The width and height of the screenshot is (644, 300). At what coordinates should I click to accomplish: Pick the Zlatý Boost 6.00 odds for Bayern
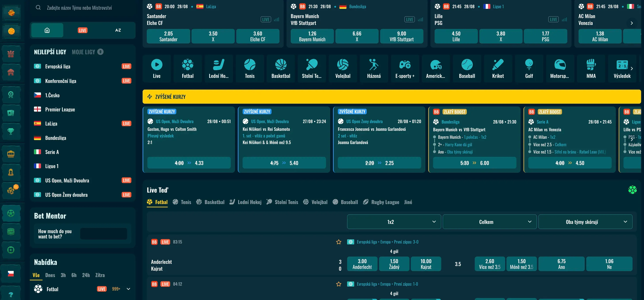(475, 163)
